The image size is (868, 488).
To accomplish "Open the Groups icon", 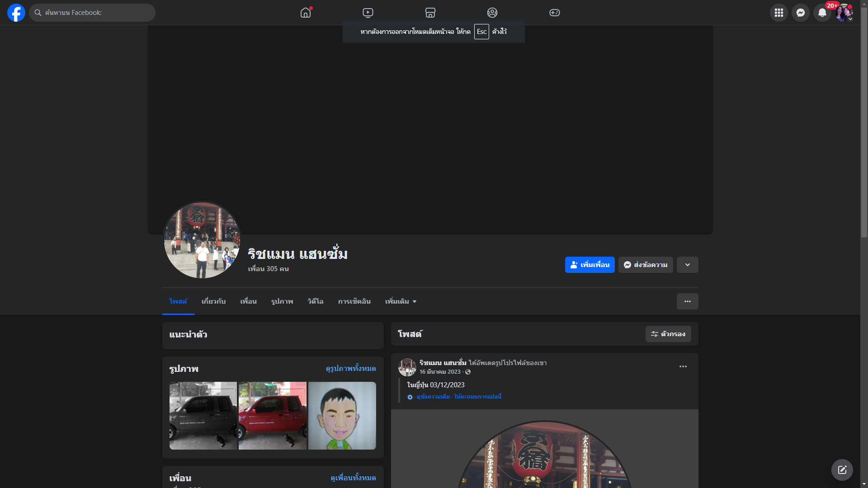I will click(492, 13).
